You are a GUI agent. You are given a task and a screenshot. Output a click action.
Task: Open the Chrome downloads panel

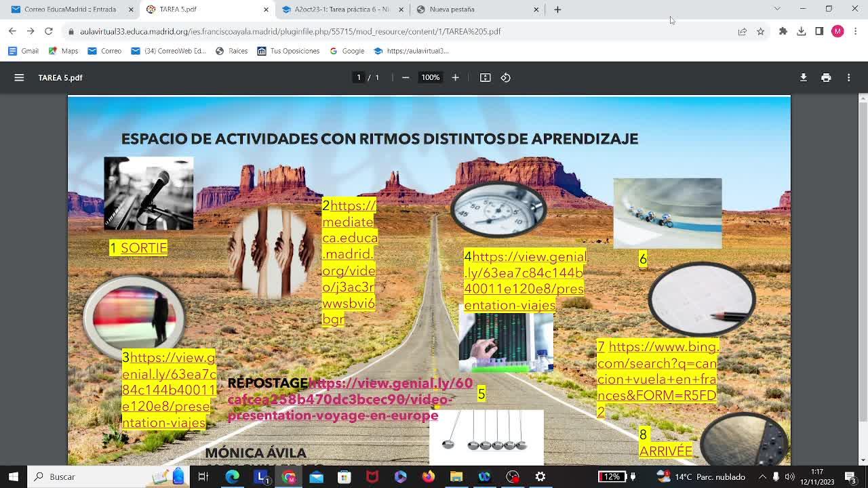[x=802, y=31]
